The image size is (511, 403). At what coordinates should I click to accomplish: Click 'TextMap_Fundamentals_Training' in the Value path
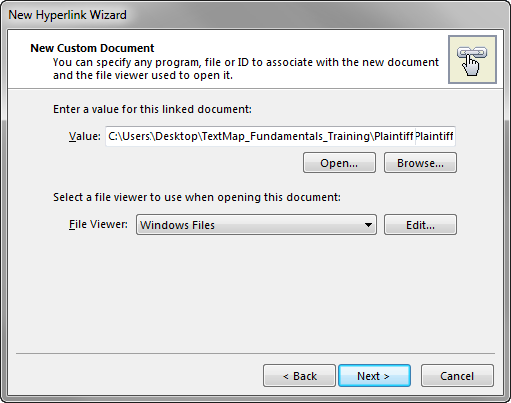pos(286,136)
